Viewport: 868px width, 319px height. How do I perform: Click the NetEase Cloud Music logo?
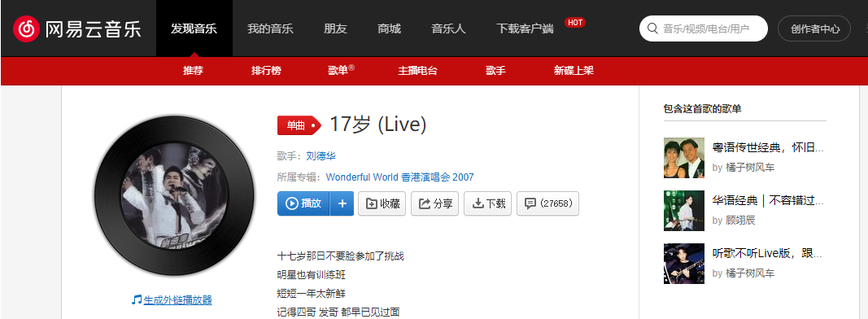coord(77,28)
